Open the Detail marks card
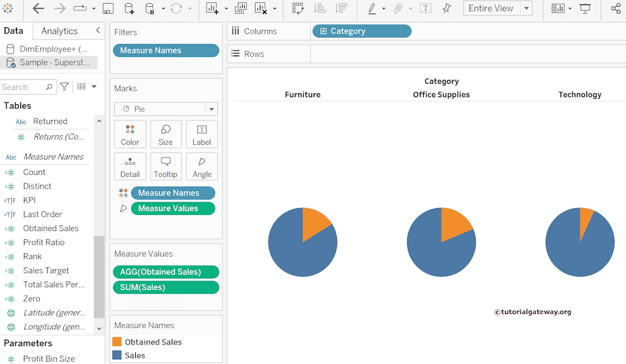Viewport: 626px width, 364px height. [130, 167]
